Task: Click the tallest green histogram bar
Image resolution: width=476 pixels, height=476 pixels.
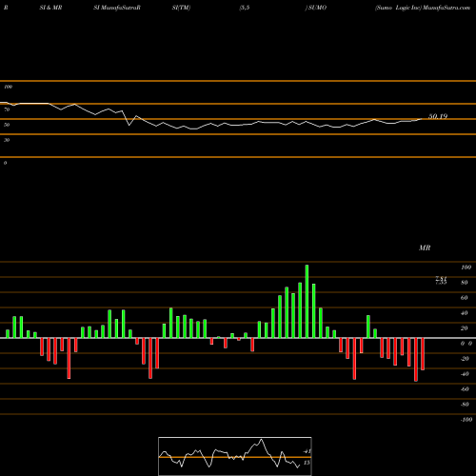Action: click(307, 301)
